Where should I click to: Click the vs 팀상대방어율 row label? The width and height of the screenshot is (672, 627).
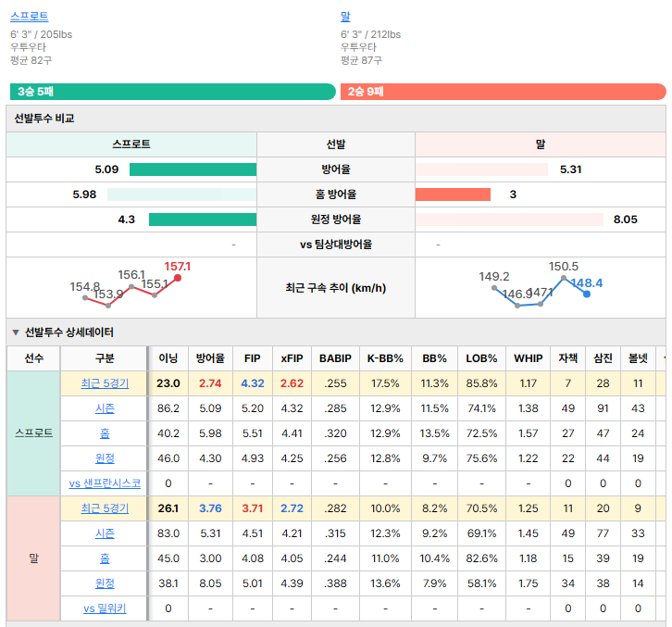click(336, 245)
